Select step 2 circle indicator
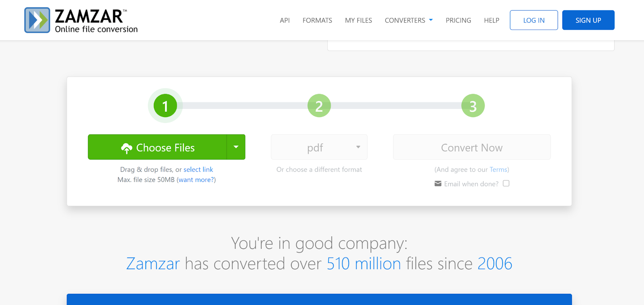644x305 pixels. [319, 106]
